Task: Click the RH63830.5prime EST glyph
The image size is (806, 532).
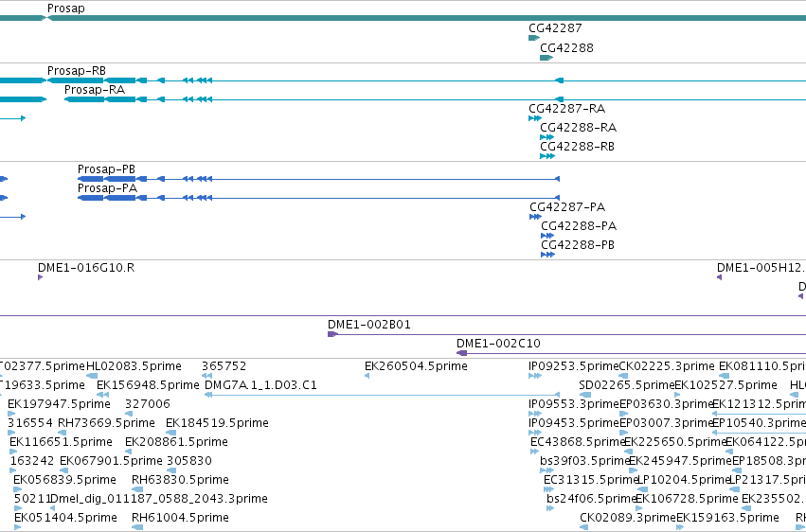Action: [137, 489]
